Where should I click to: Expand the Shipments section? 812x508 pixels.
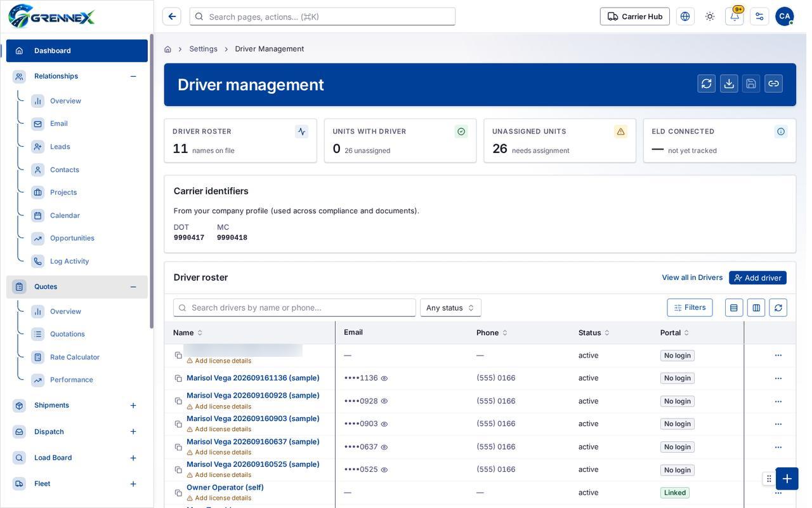(x=133, y=406)
